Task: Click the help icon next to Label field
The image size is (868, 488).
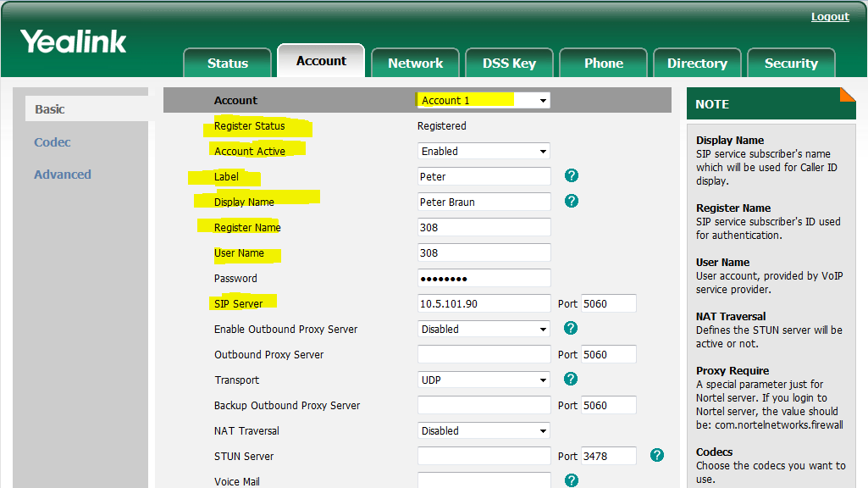Action: (572, 176)
